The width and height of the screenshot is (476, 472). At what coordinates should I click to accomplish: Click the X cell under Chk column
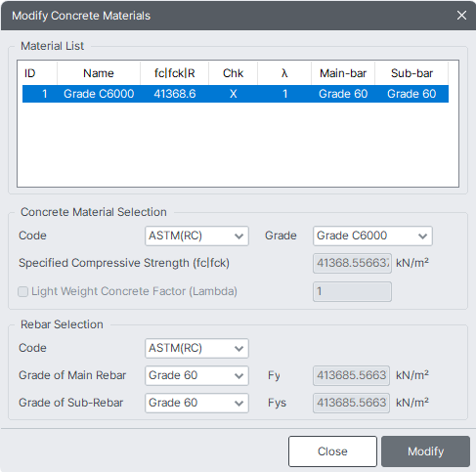234,94
